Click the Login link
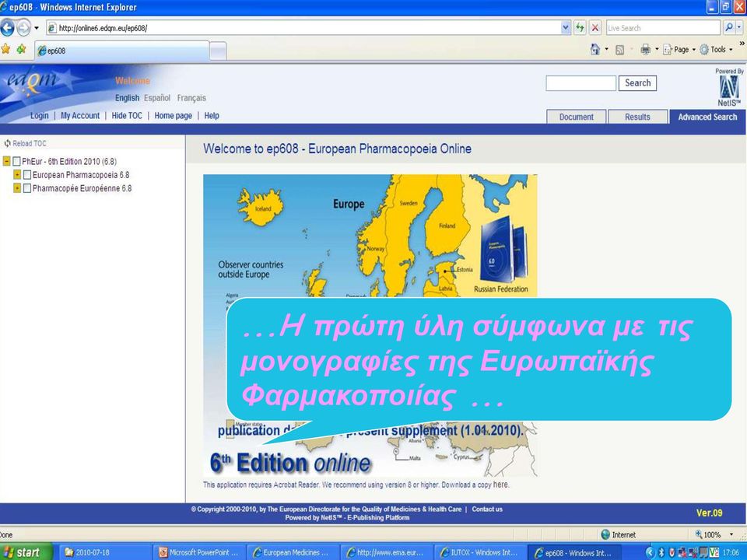The image size is (747, 560). (x=39, y=116)
